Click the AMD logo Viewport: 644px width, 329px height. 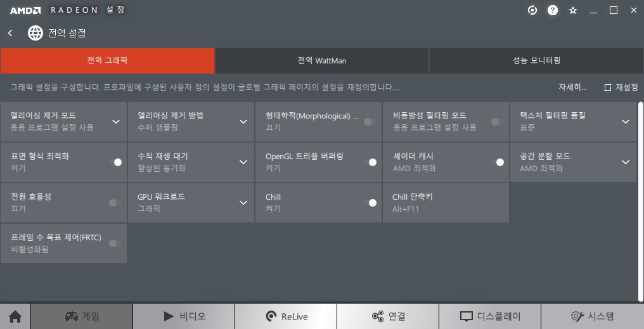tap(25, 11)
